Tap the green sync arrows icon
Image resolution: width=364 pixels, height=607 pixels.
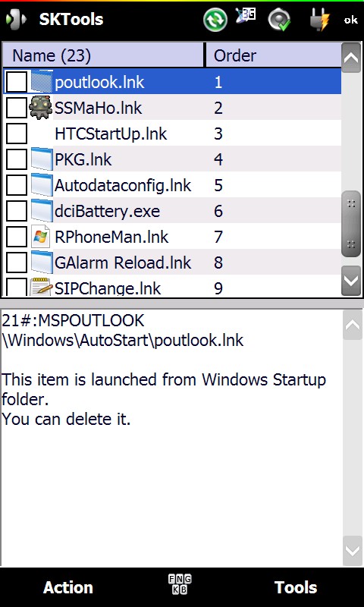coord(215,20)
